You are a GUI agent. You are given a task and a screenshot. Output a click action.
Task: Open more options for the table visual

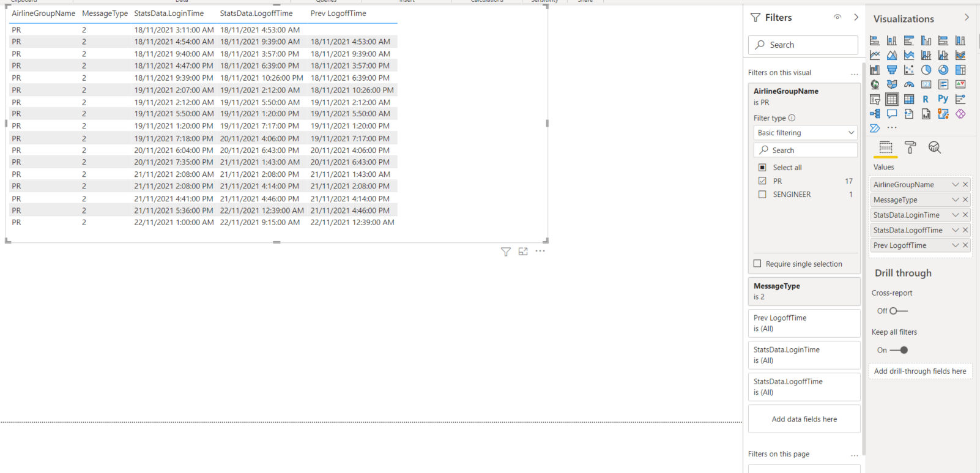540,251
